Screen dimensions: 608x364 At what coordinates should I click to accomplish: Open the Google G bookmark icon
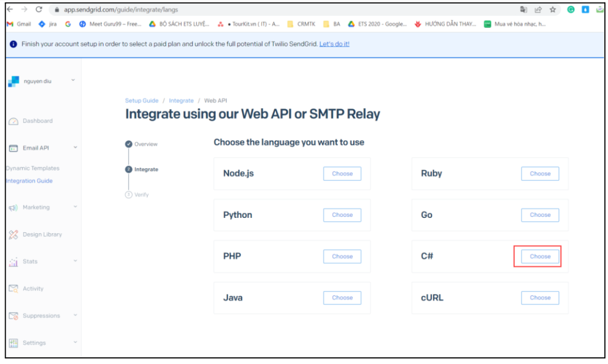click(68, 24)
